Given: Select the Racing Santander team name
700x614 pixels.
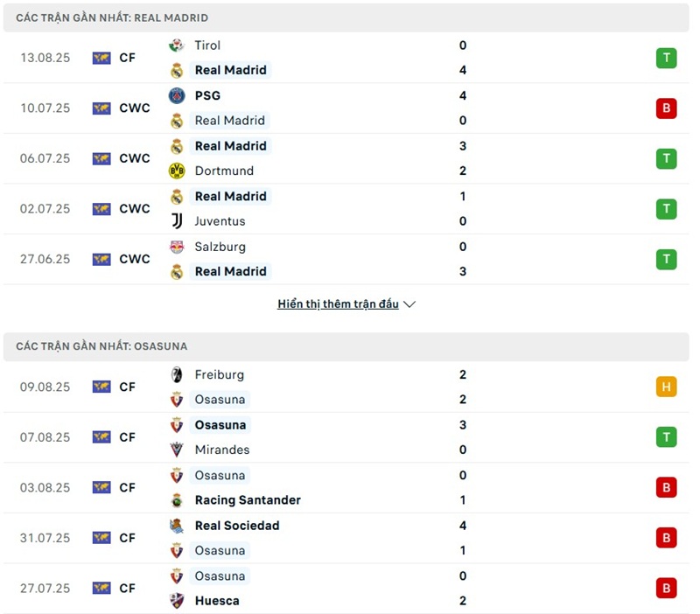Looking at the screenshot, I should 248,500.
